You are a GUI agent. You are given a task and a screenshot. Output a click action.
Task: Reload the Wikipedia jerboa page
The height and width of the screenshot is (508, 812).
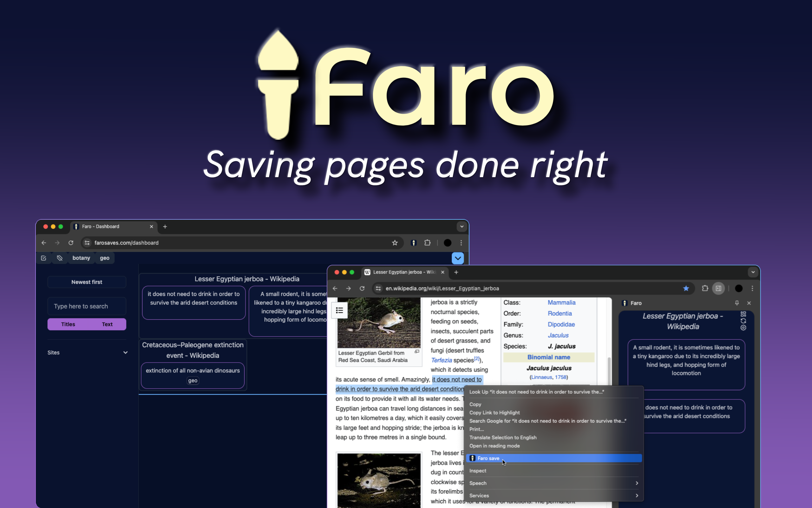[362, 288]
